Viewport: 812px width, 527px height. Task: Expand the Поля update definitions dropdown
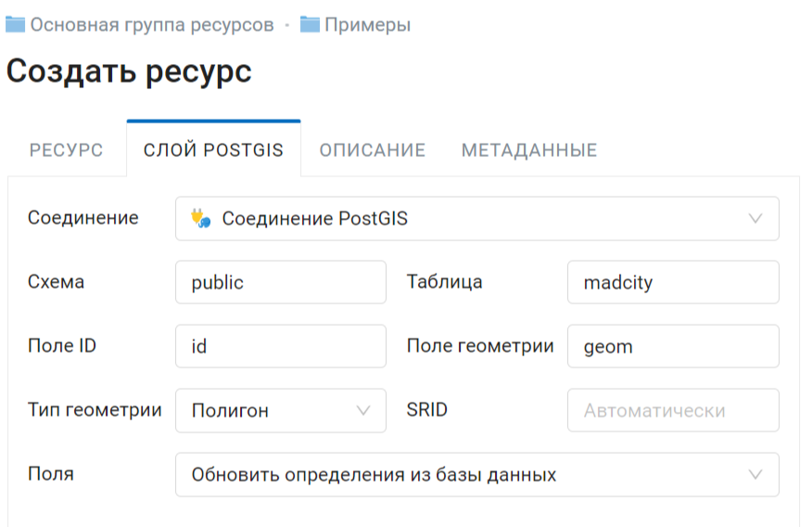pyautogui.click(x=477, y=475)
